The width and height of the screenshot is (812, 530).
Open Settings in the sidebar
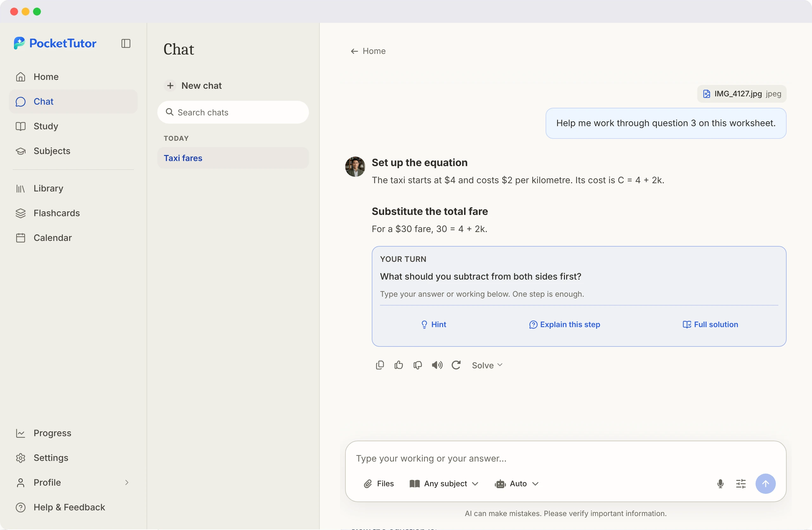(73, 458)
